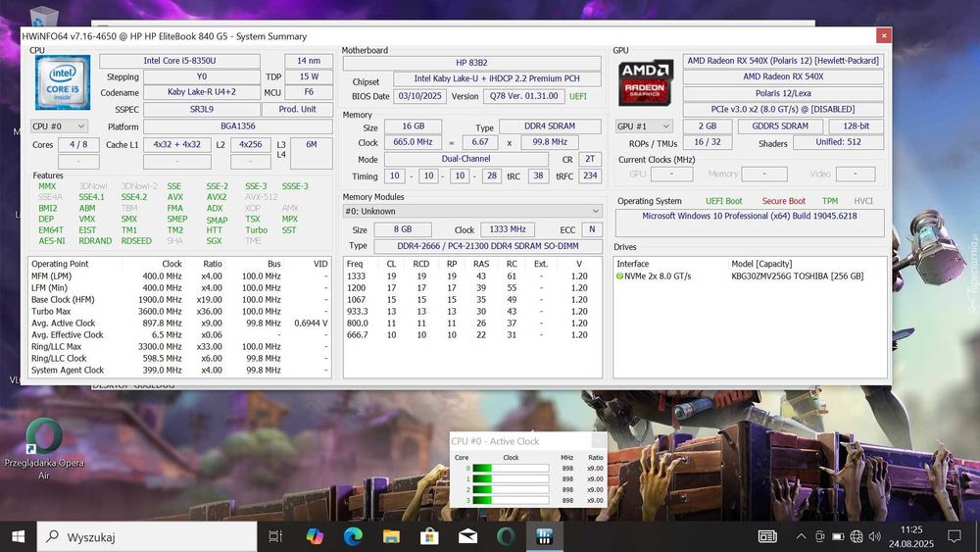This screenshot has height=552, width=980.
Task: Open the Windows Start menu
Action: click(18, 536)
